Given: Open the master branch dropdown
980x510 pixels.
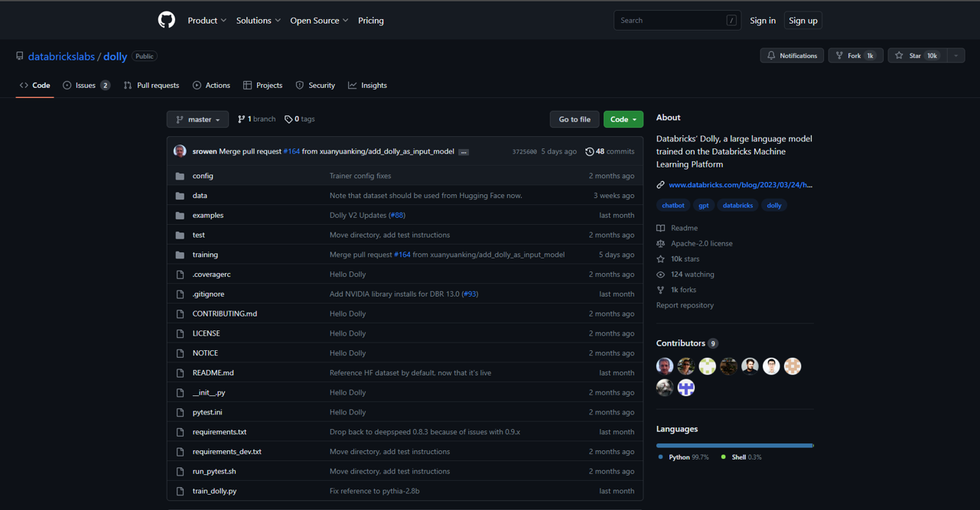Looking at the screenshot, I should coord(197,119).
